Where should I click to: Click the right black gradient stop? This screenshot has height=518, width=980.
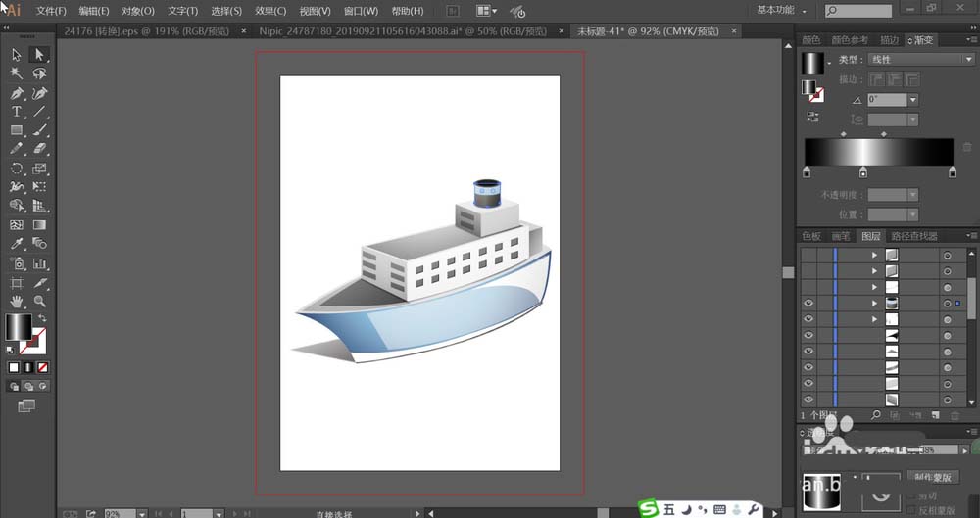[953, 173]
